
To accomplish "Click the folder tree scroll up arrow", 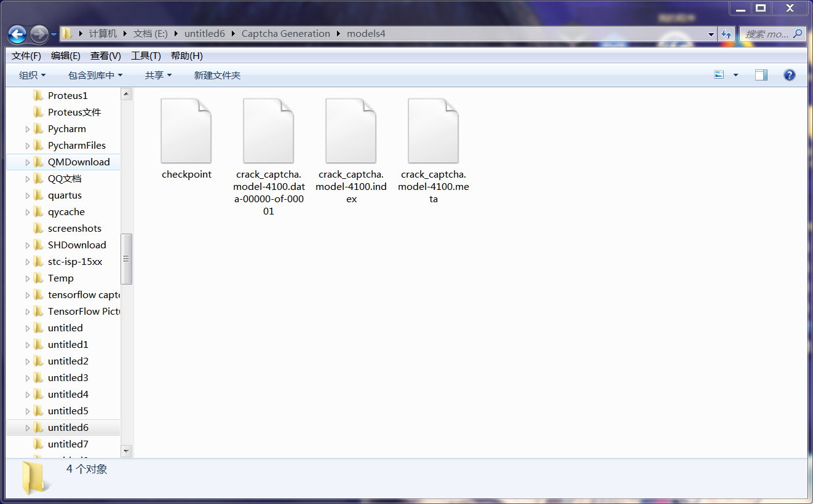I will pyautogui.click(x=127, y=94).
